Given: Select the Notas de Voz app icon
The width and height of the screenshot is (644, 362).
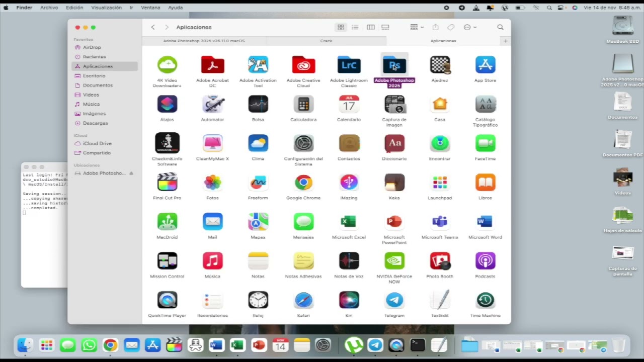Looking at the screenshot, I should pos(349,261).
